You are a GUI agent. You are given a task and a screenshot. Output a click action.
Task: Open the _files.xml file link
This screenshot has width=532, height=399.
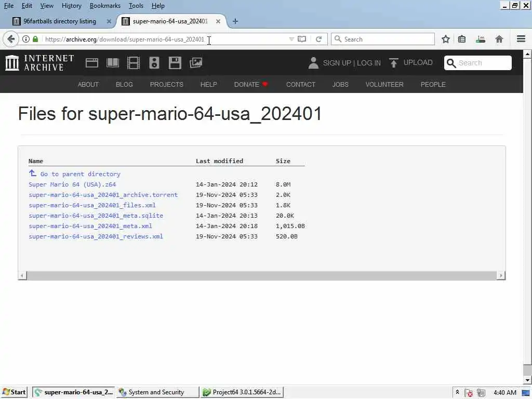(92, 205)
